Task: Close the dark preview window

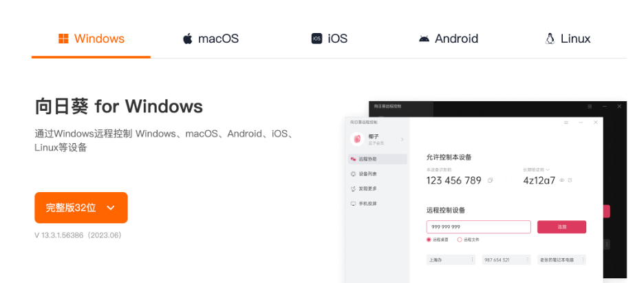Action: [x=619, y=106]
